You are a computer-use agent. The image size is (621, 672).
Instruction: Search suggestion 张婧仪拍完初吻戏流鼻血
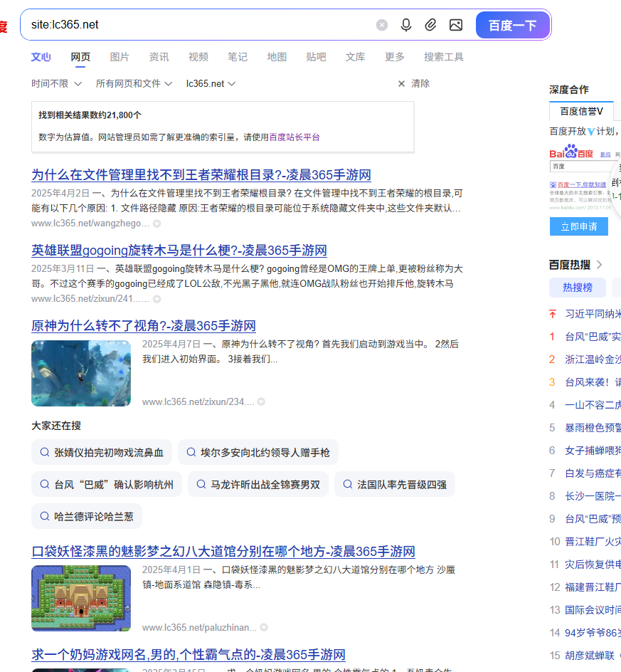pyautogui.click(x=102, y=453)
